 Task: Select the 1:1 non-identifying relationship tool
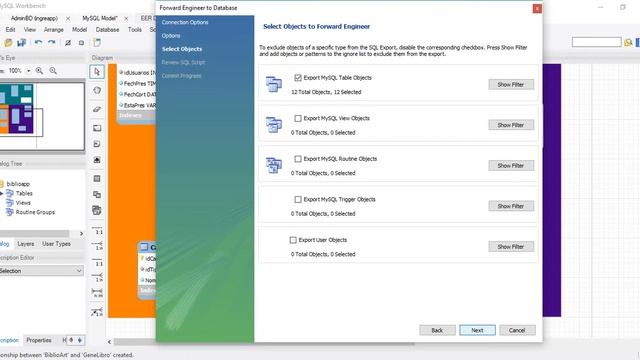tap(98, 230)
